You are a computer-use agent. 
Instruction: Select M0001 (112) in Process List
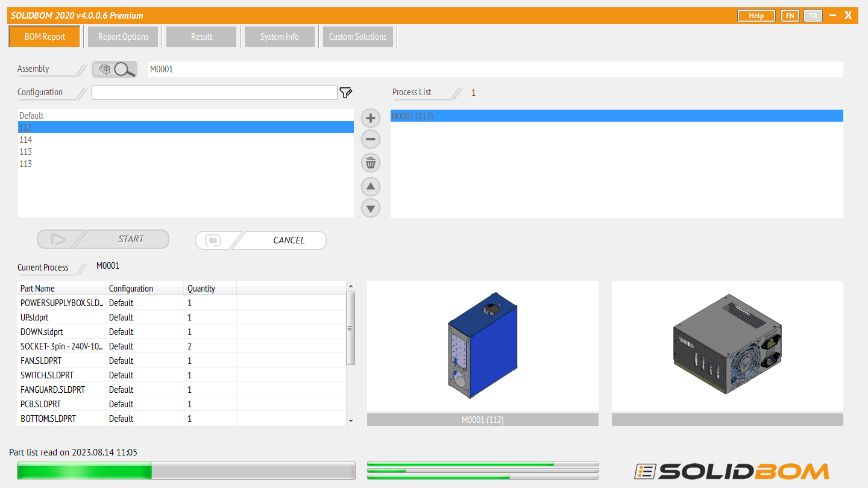pos(617,116)
